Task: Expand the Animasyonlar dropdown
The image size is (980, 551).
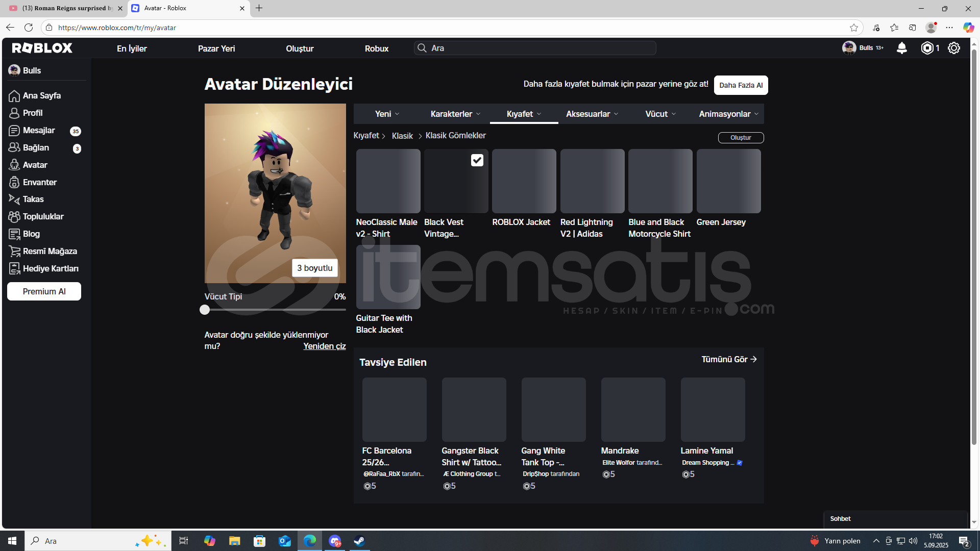Action: (729, 114)
